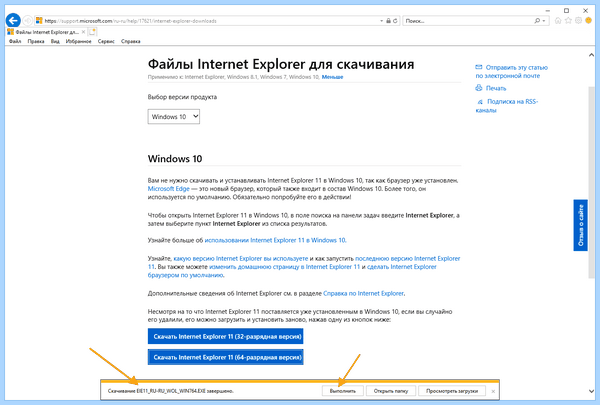Click the grayed Forward arrow button

[x=28, y=21]
